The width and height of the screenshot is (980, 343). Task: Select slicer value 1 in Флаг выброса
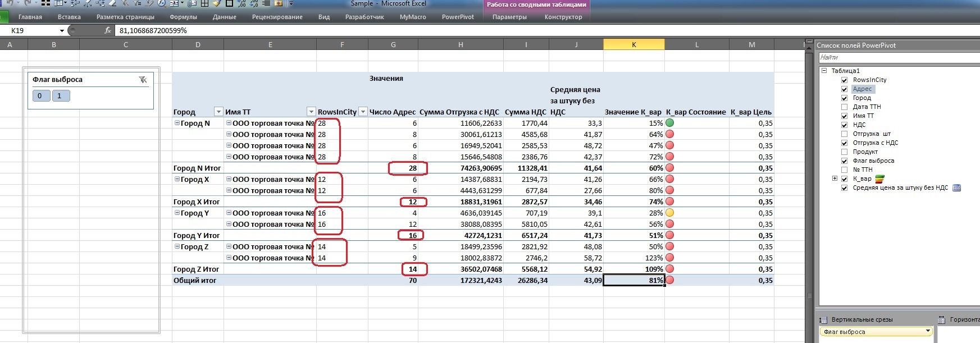coord(60,96)
